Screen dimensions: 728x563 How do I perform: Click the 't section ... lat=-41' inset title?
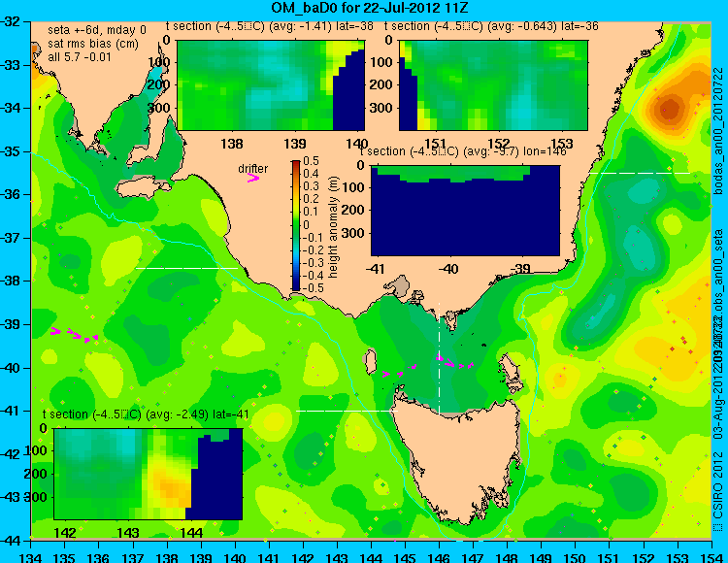146,414
